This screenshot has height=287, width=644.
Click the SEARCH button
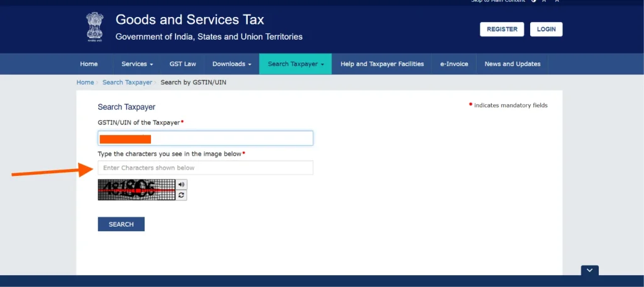tap(121, 224)
